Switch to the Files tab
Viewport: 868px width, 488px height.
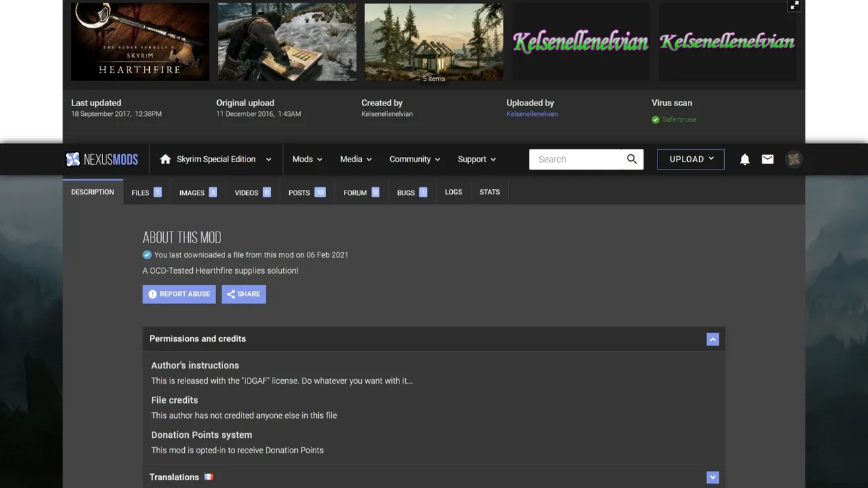pos(146,193)
